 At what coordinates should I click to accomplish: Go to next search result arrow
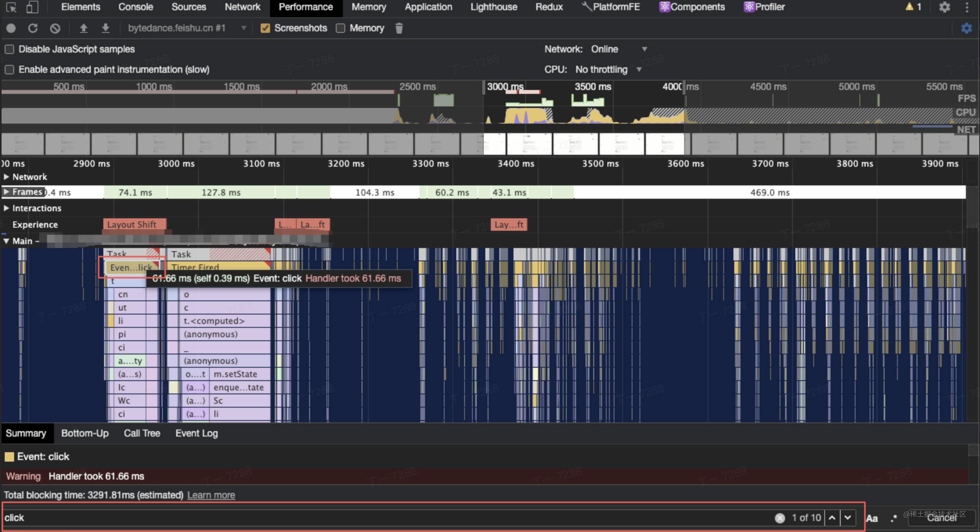[847, 518]
